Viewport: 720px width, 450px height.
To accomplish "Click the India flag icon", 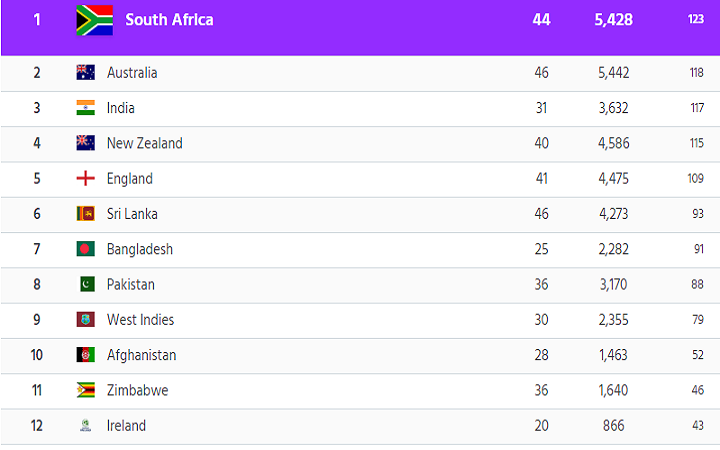I will (85, 108).
